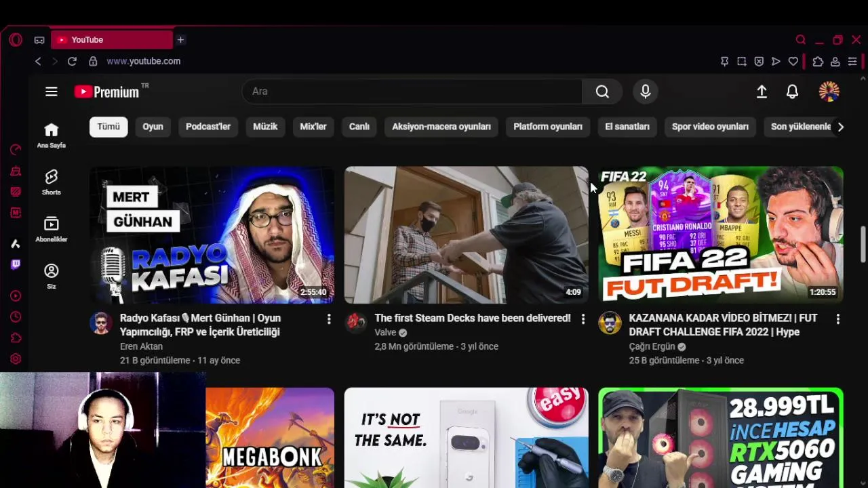Select the Oyun filter chip
Screen dimensions: 868x488
pos(153,127)
